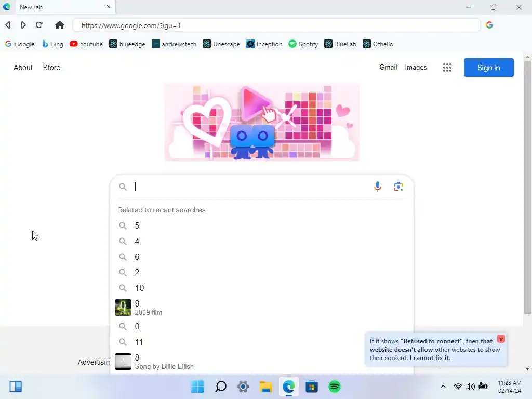Open the Unescape bookmark
This screenshot has width=532, height=399.
(x=221, y=44)
